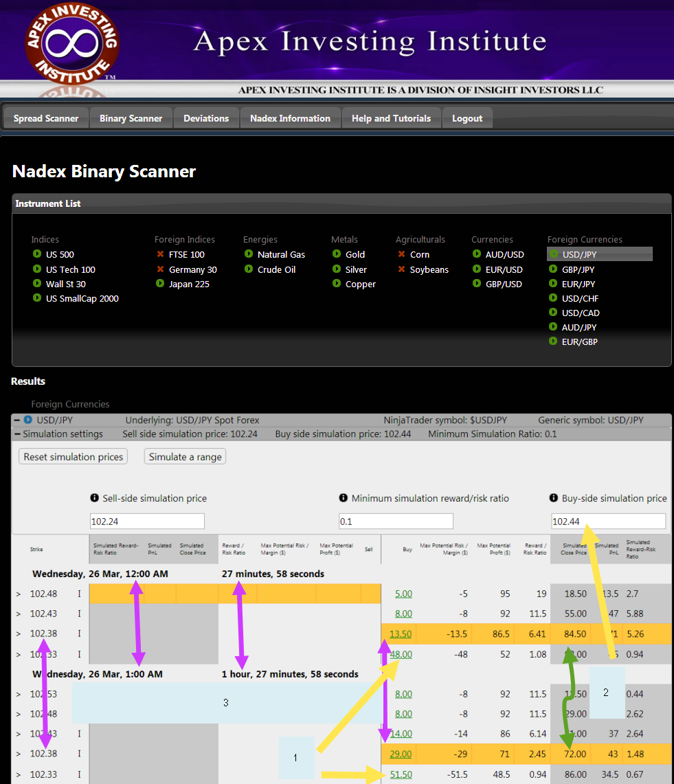Click the red X icon beside Germany 30
This screenshot has width=674, height=784.
click(161, 269)
